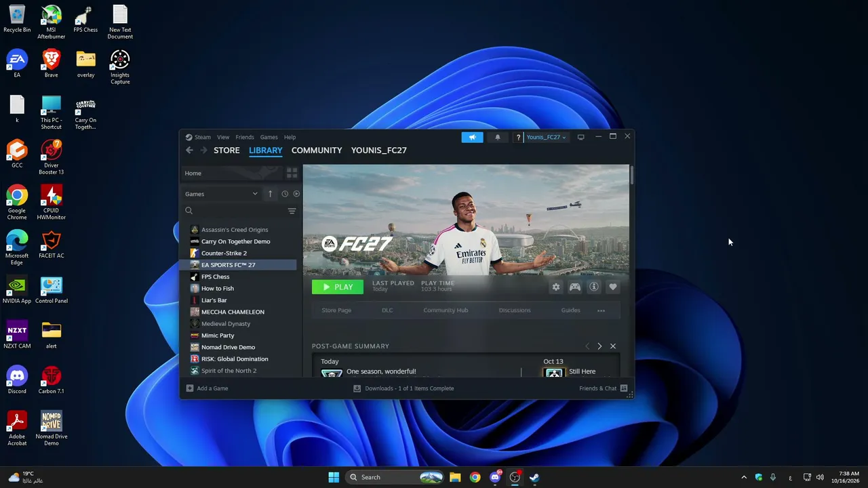Open Downloads status in the bottom bar
Viewport: 868px width, 488px height.
[403, 388]
